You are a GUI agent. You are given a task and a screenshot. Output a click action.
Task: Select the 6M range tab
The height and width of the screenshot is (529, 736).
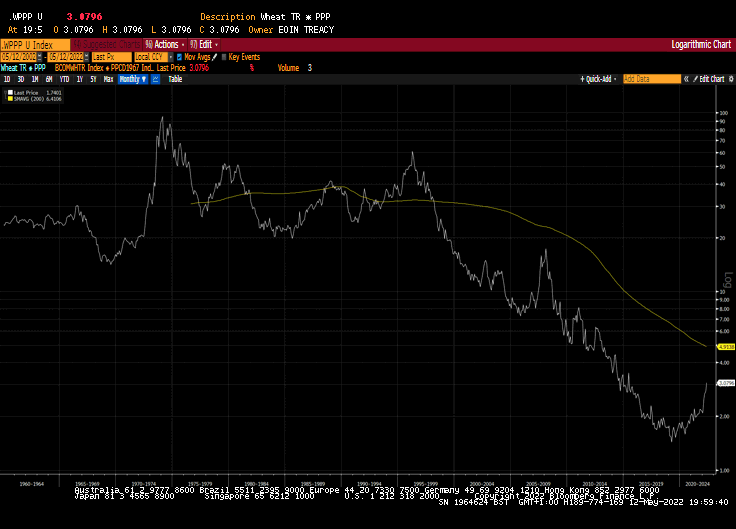(49, 79)
